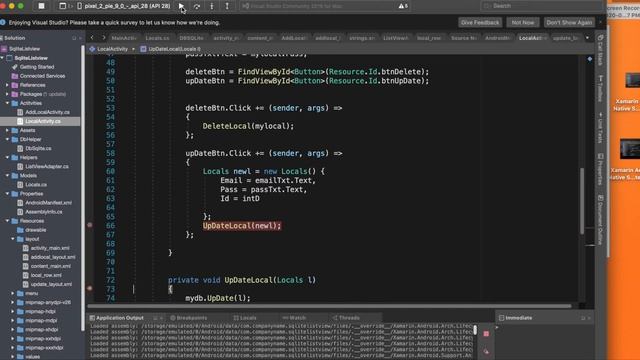Open the tab overflow dropdown arrow
The height and width of the screenshot is (360, 640).
pos(587,38)
